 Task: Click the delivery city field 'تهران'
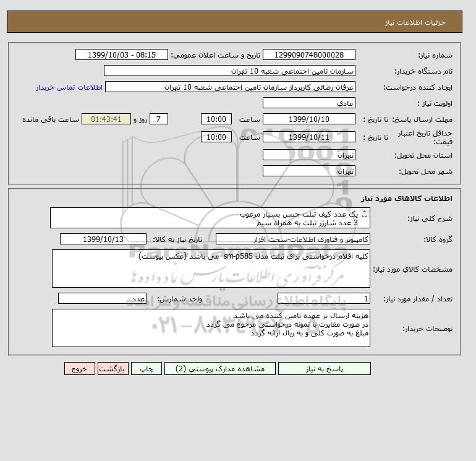click(x=308, y=171)
